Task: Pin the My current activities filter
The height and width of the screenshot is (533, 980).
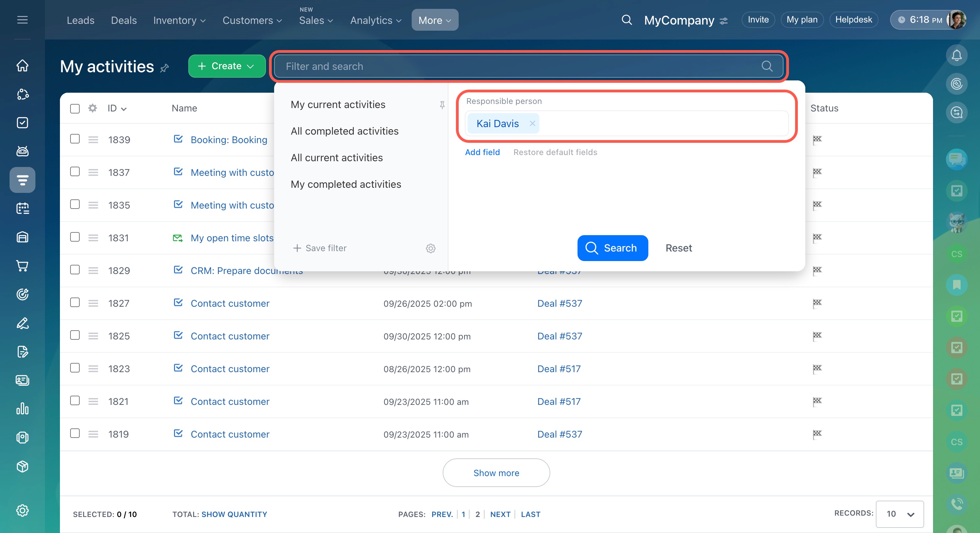Action: [x=442, y=105]
